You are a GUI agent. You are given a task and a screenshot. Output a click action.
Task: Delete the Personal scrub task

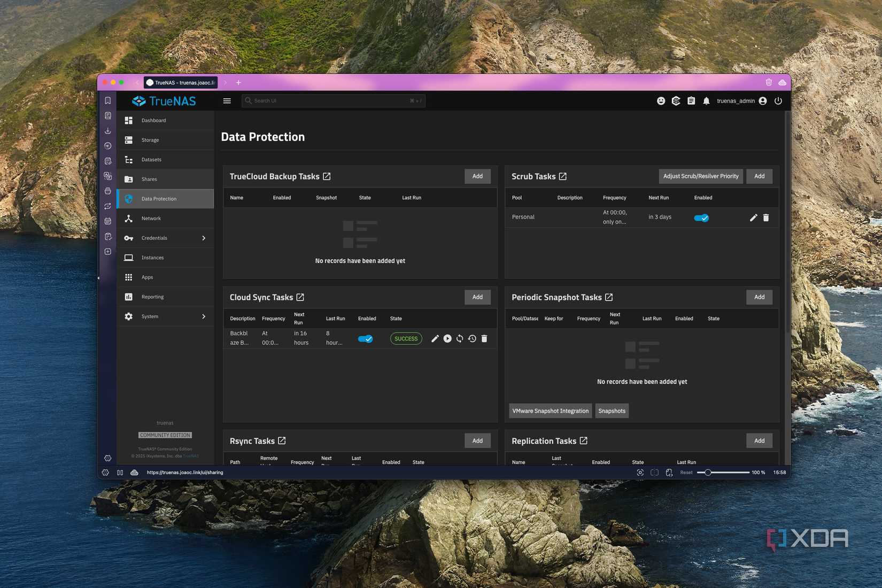click(766, 218)
